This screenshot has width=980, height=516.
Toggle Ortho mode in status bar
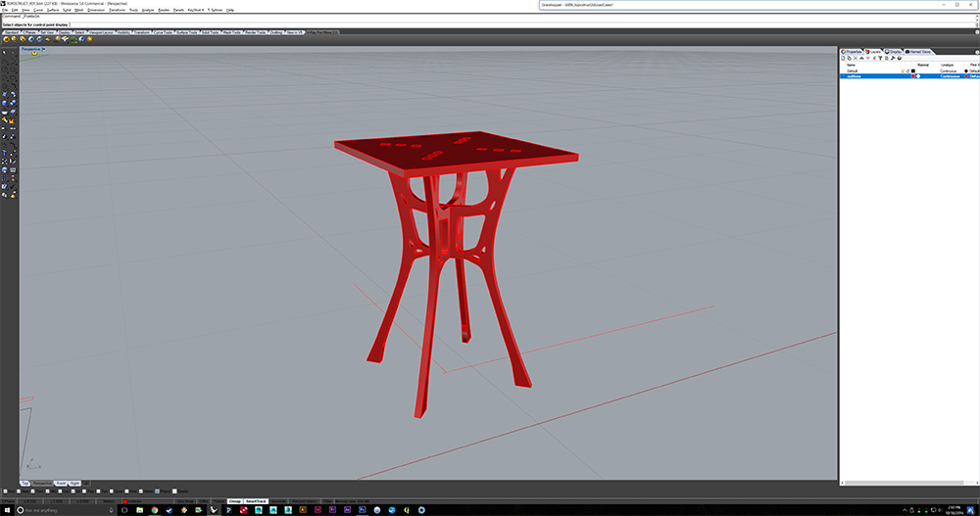(204, 501)
